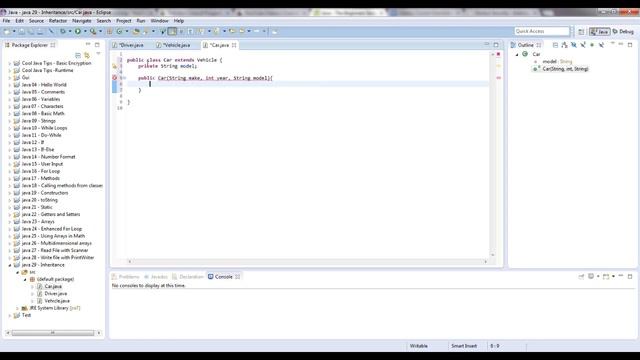This screenshot has width=640, height=360.
Task: Collapse the Car class in Outline
Action: (517, 54)
